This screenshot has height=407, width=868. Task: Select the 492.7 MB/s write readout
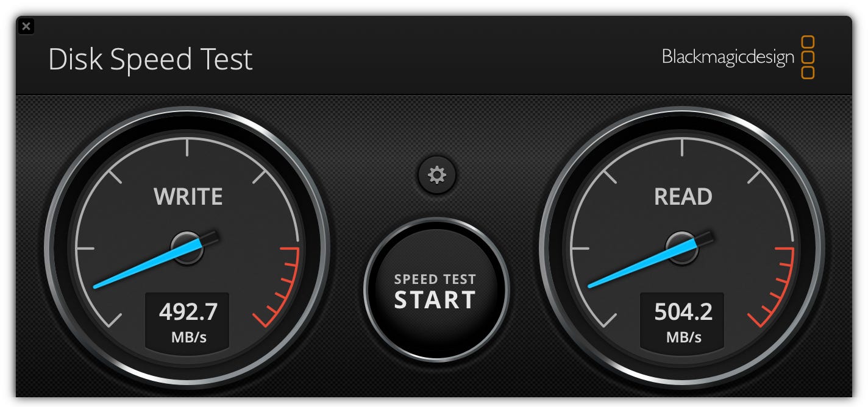coord(188,321)
